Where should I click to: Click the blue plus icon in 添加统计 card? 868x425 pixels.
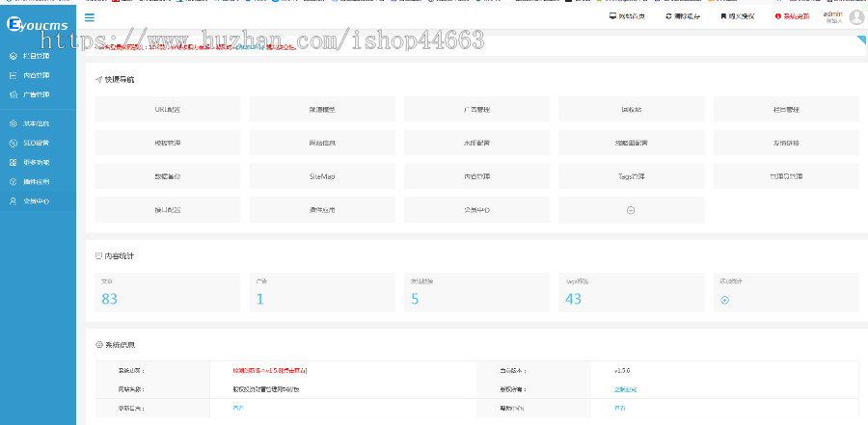pos(724,300)
